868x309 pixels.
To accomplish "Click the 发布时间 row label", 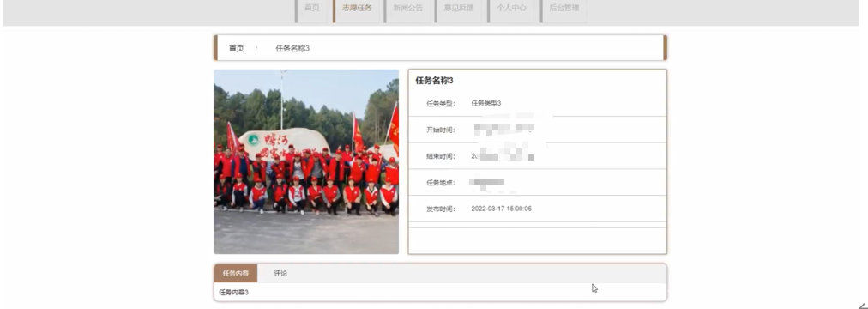I will tap(441, 209).
